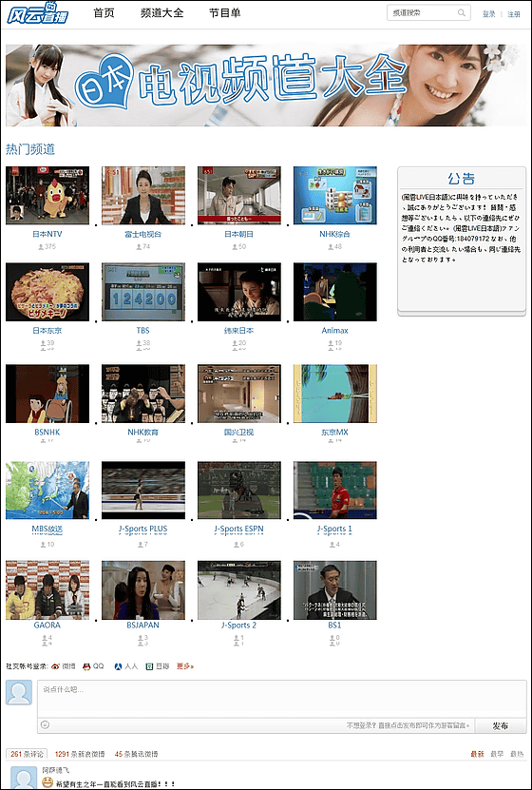The height and width of the screenshot is (790, 532).
Task: Click the 日本朝日 channel name link
Action: [239, 234]
